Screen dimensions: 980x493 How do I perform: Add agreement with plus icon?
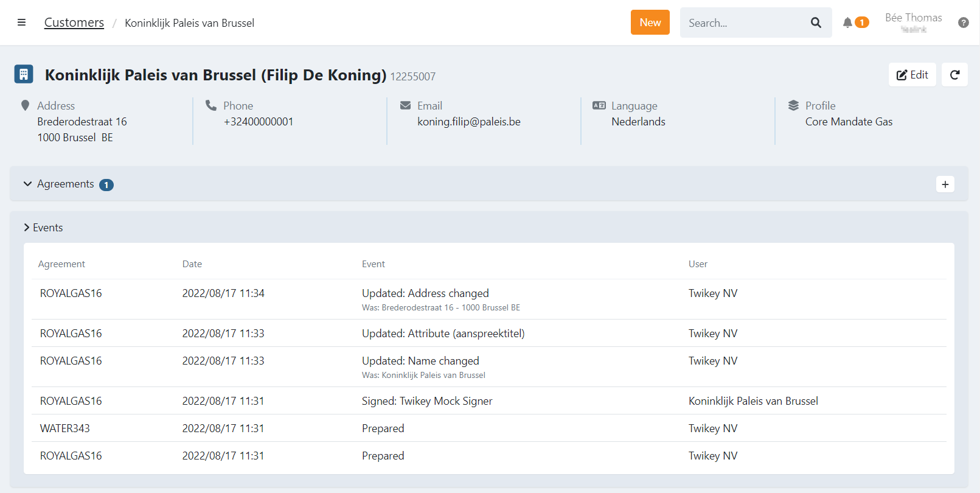pos(945,184)
